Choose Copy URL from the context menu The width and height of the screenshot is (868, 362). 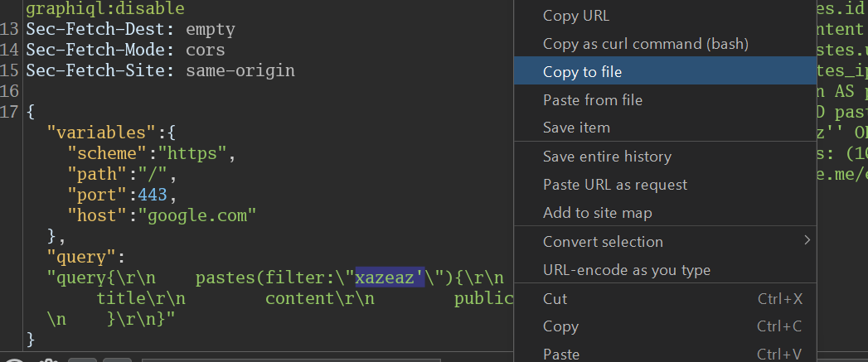click(665, 16)
